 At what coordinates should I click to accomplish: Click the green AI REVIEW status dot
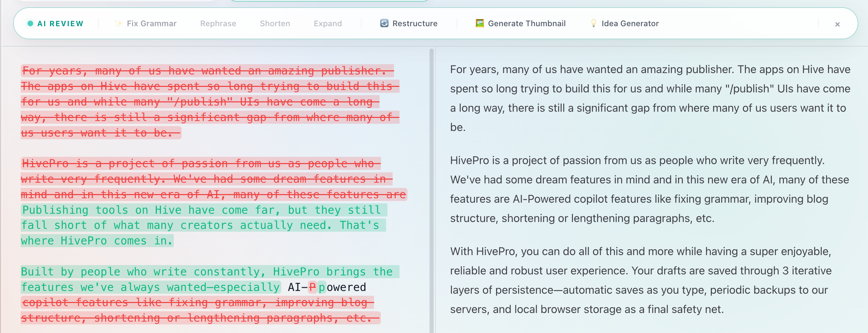click(x=30, y=23)
